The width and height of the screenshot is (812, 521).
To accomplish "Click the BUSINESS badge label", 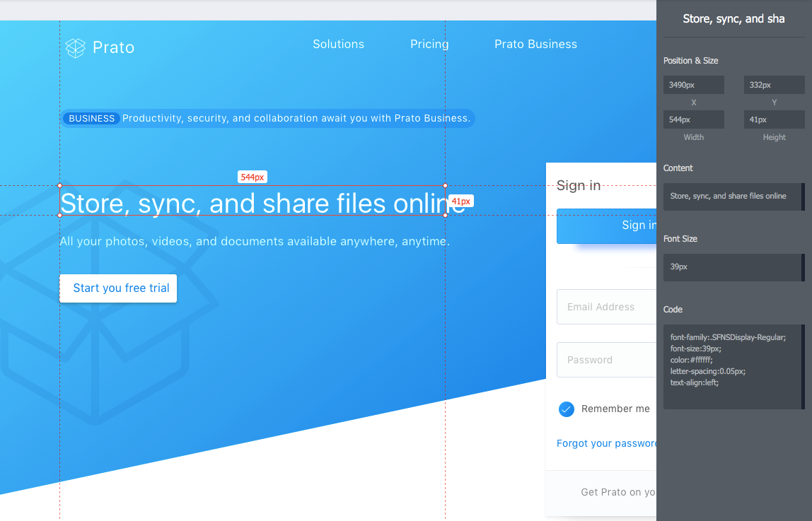I will tap(92, 119).
